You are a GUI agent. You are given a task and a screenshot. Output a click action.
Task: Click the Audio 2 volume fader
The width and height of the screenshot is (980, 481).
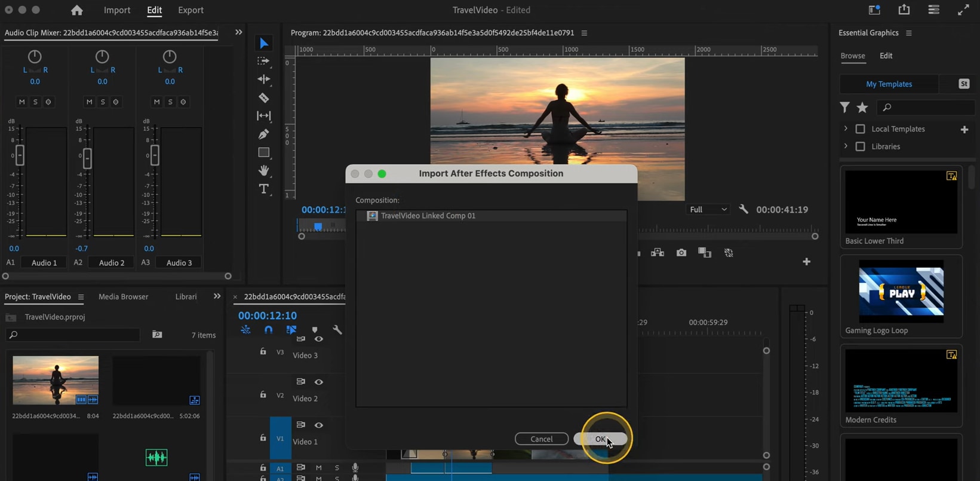(x=87, y=157)
